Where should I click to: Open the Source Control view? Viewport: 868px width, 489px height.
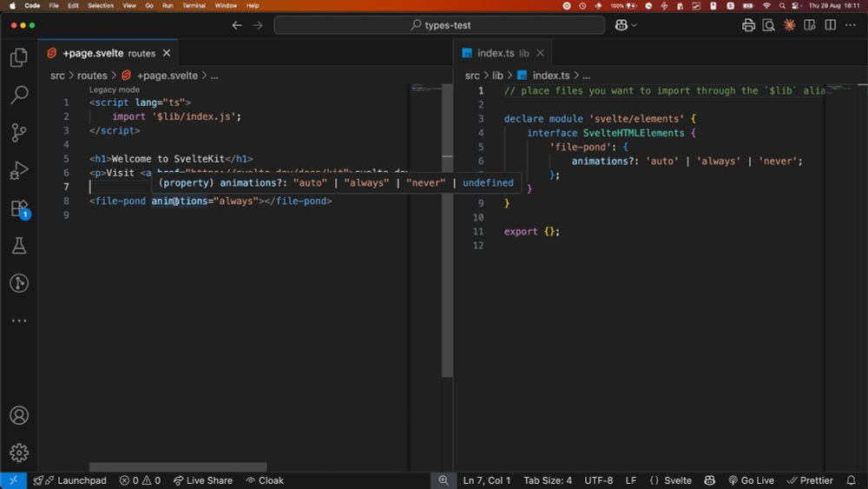(x=19, y=132)
